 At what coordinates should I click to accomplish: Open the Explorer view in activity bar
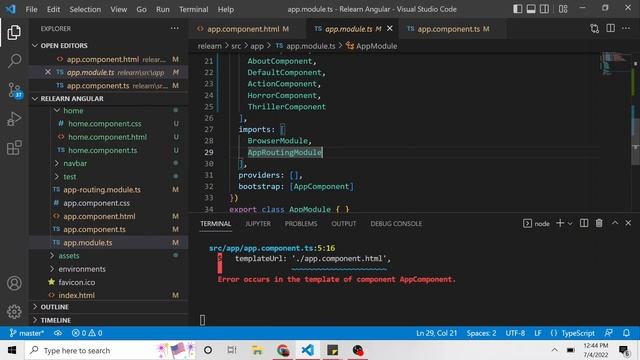[14, 32]
